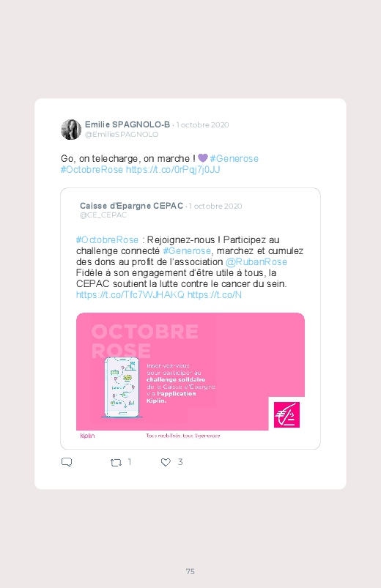Like the tweet with heart icon

(166, 462)
